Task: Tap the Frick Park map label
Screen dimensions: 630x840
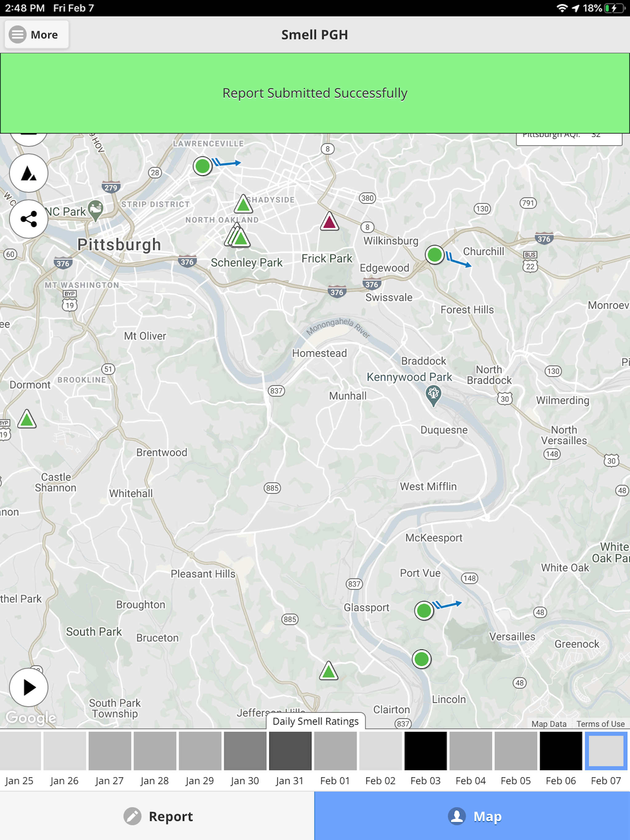Action: coord(327,258)
